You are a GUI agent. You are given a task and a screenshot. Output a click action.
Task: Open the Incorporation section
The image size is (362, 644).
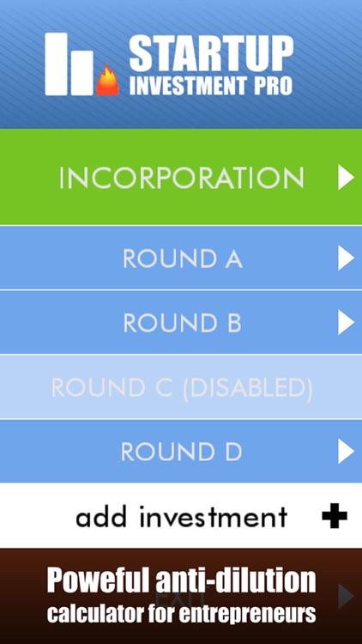(x=181, y=179)
